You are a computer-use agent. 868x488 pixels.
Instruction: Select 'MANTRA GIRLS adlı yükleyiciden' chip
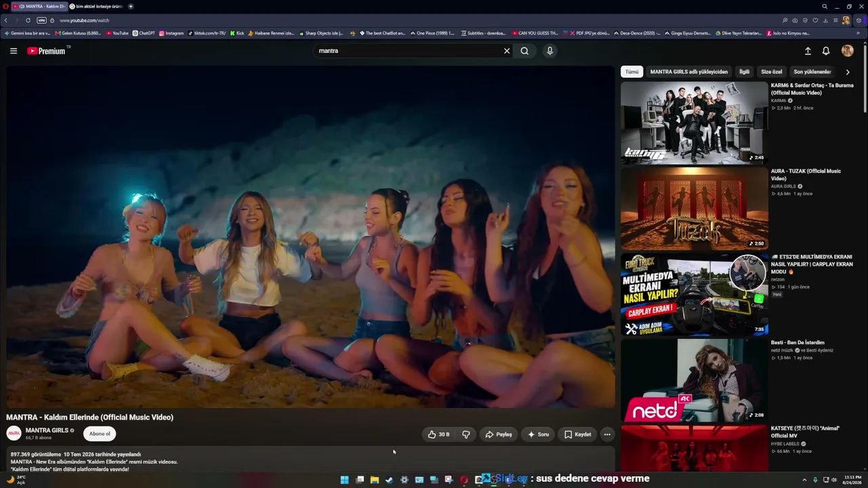coord(689,72)
